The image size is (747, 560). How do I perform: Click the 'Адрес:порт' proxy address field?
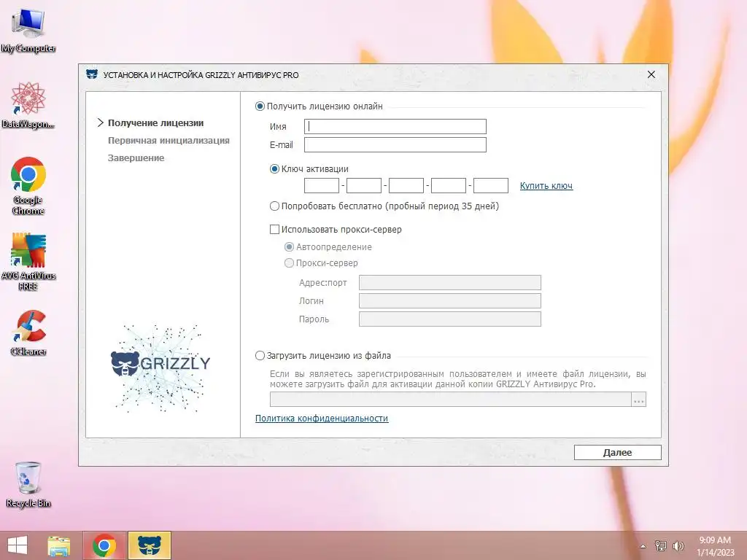tap(449, 282)
